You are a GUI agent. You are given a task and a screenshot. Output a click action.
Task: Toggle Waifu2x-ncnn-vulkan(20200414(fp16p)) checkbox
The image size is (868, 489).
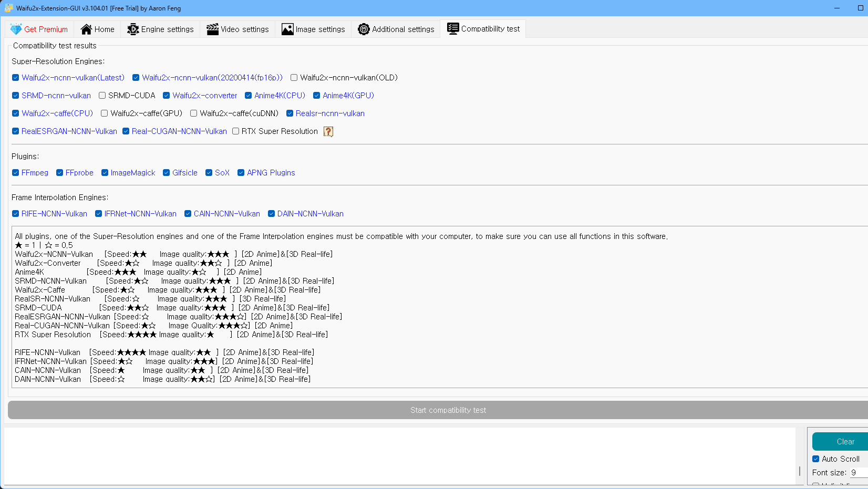[x=136, y=78]
